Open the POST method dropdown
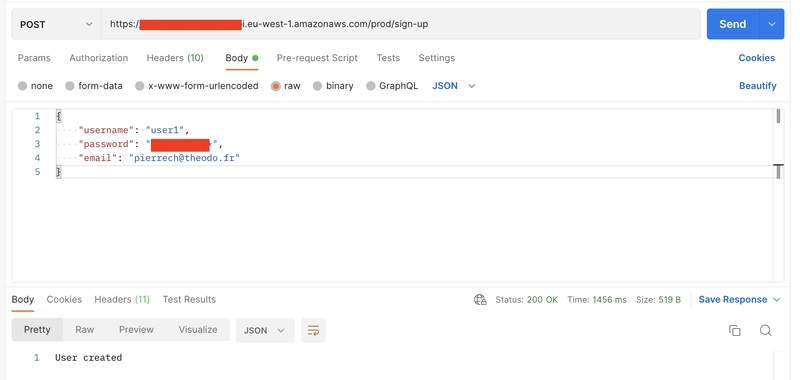This screenshot has width=800, height=380. 57,24
